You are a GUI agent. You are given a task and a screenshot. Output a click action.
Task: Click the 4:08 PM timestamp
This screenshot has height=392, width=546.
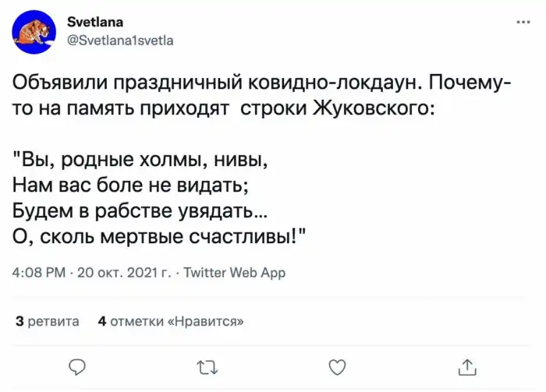pos(39,273)
